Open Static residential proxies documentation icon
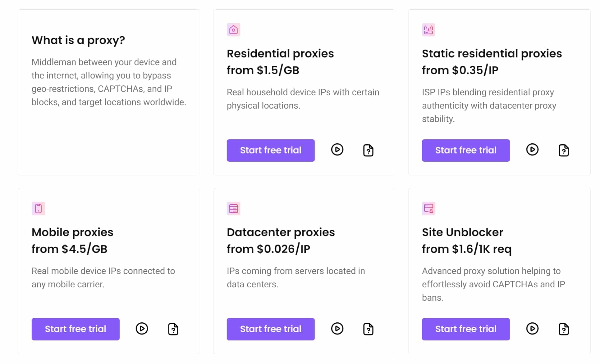The width and height of the screenshot is (600, 364). [564, 151]
